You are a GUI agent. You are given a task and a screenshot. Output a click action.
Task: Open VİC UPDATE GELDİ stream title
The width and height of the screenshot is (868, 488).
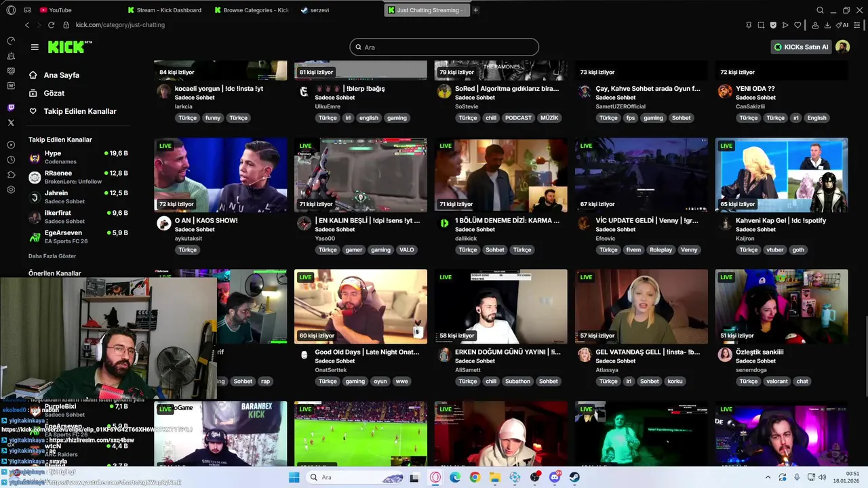tap(647, 221)
